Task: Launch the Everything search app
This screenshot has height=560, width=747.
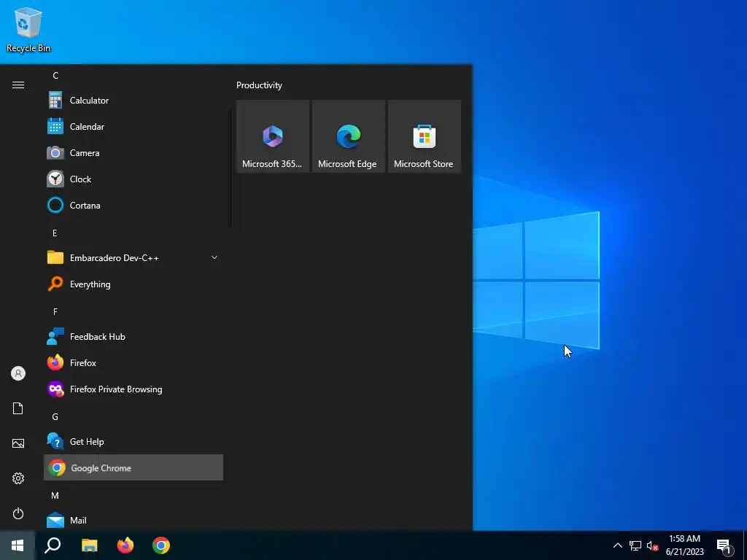Action: [x=133, y=284]
